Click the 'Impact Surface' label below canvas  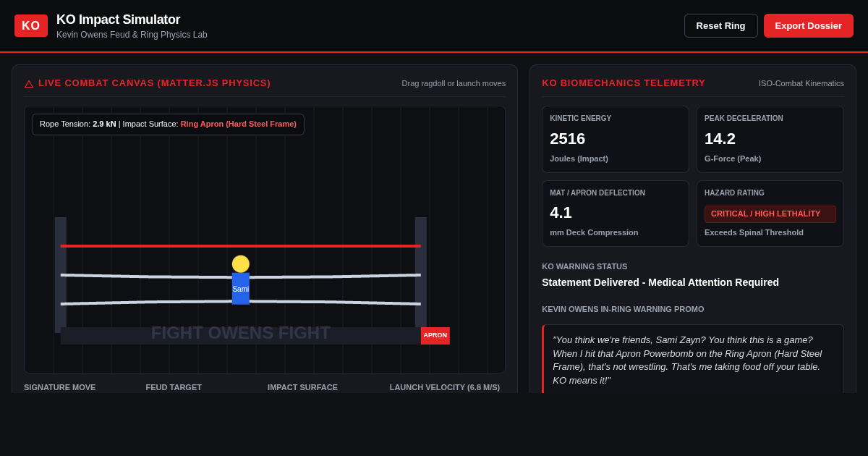pyautogui.click(x=302, y=387)
